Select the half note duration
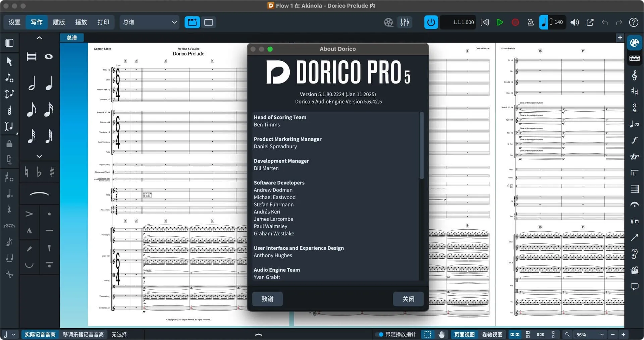This screenshot has height=340, width=644. point(32,83)
